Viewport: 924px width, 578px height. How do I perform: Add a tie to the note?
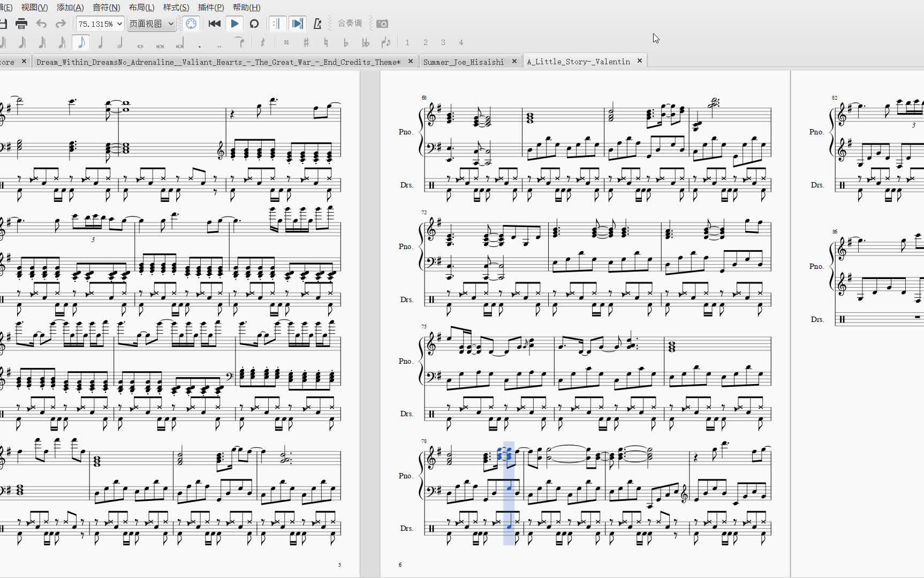[x=240, y=42]
